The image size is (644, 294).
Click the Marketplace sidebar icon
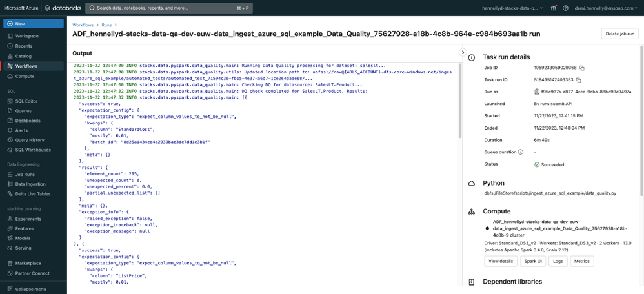pos(10,263)
